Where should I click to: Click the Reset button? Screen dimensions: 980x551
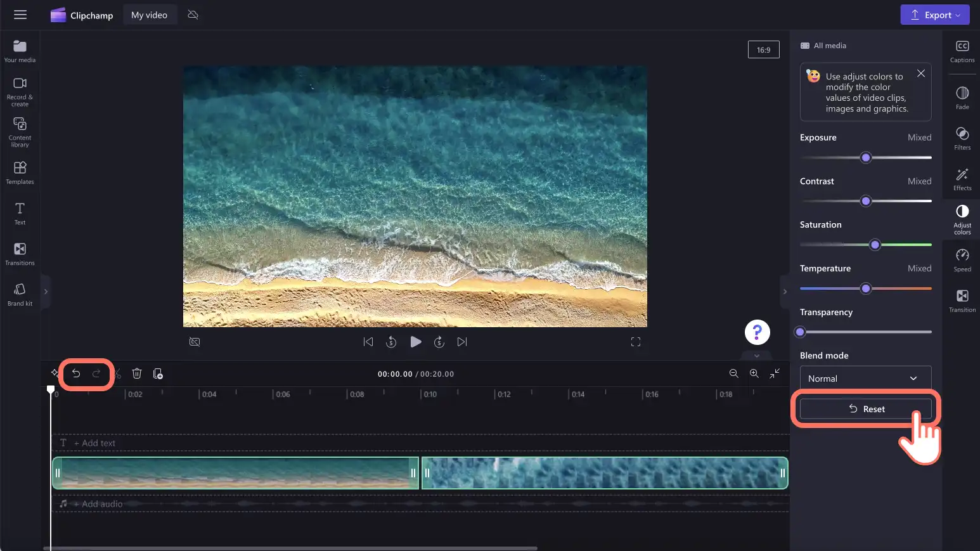coord(865,409)
